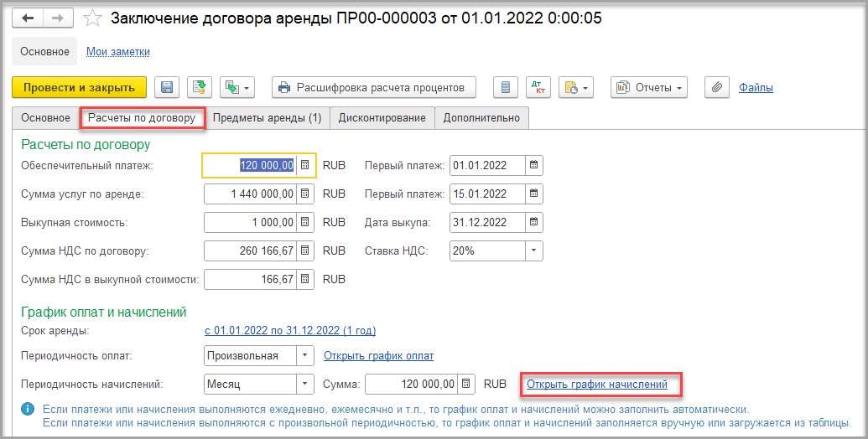The height and width of the screenshot is (439, 868).
Task: Attach a file with the paperclip icon
Action: (x=717, y=87)
